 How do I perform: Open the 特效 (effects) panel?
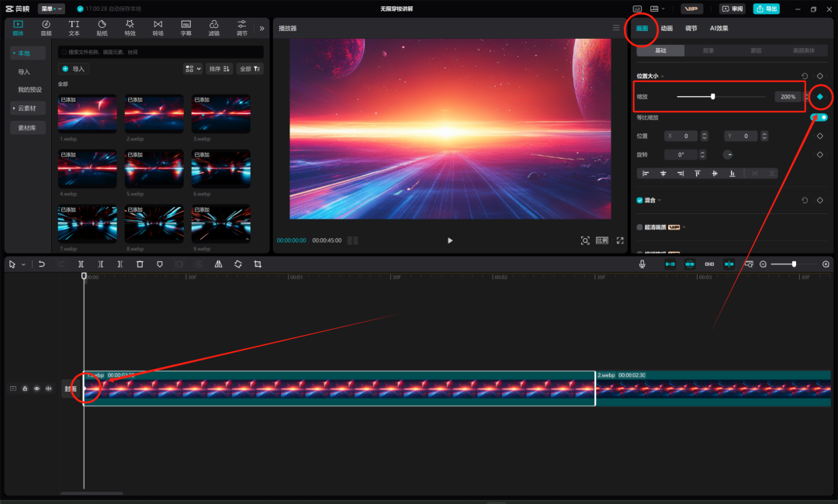tap(130, 28)
